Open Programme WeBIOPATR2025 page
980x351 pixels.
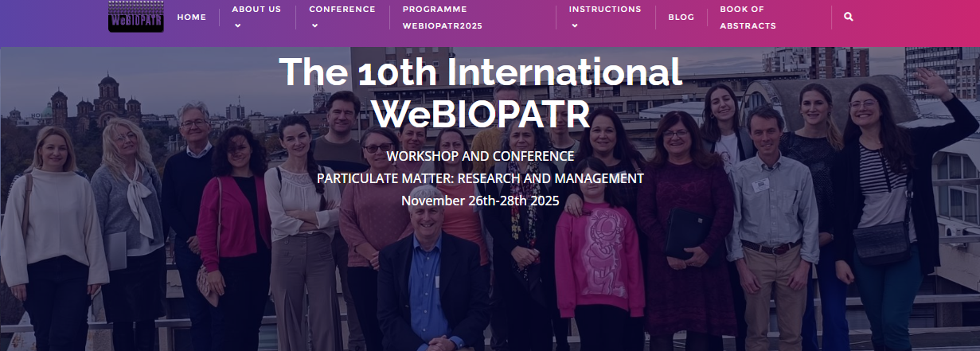(442, 18)
